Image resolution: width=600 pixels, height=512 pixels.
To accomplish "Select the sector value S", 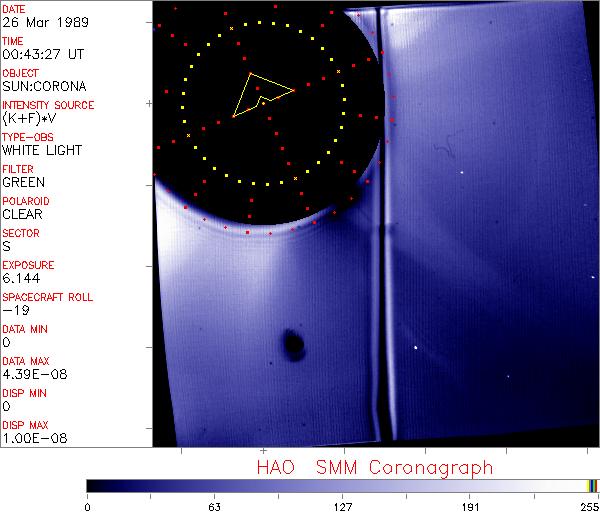I will coord(7,246).
